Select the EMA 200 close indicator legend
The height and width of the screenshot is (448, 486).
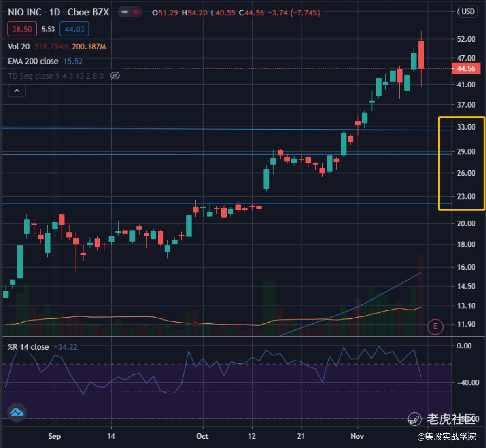pyautogui.click(x=33, y=61)
